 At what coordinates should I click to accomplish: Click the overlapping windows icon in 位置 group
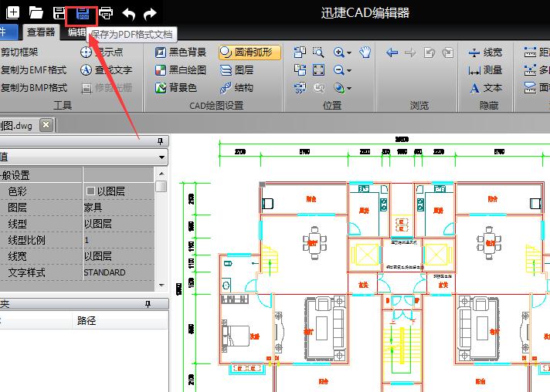(300, 52)
